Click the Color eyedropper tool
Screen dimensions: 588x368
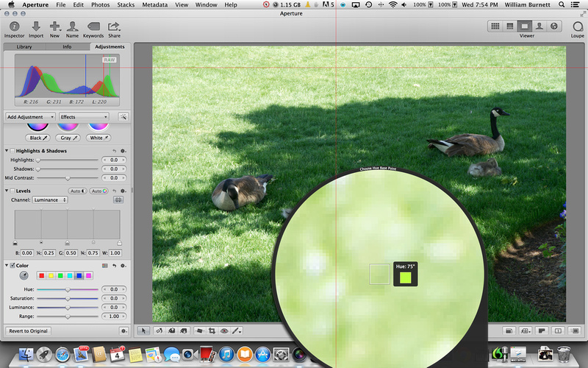click(x=24, y=276)
